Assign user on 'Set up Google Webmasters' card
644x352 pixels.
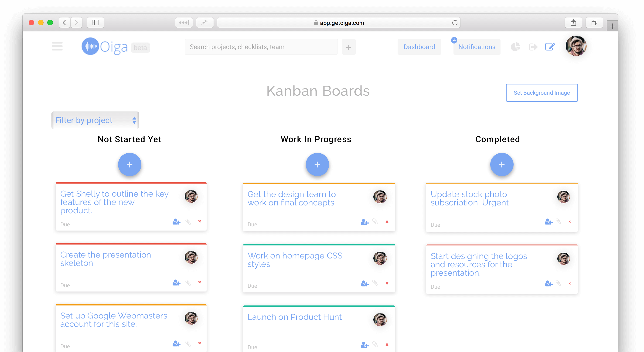click(x=176, y=344)
